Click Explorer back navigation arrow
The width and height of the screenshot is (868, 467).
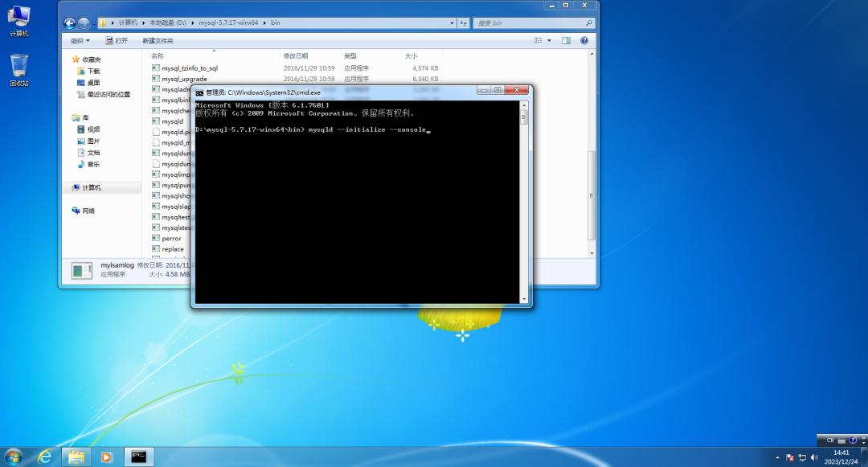pos(69,23)
